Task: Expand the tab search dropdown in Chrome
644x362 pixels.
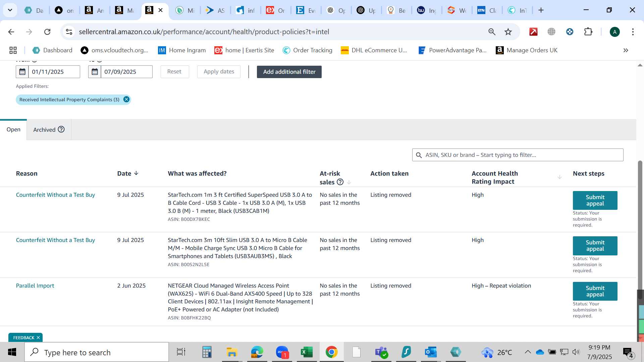Action: tap(10, 10)
